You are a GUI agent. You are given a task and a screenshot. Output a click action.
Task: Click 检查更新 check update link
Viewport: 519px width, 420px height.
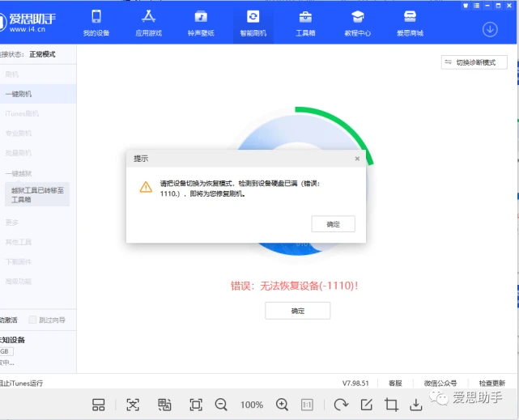[491, 383]
